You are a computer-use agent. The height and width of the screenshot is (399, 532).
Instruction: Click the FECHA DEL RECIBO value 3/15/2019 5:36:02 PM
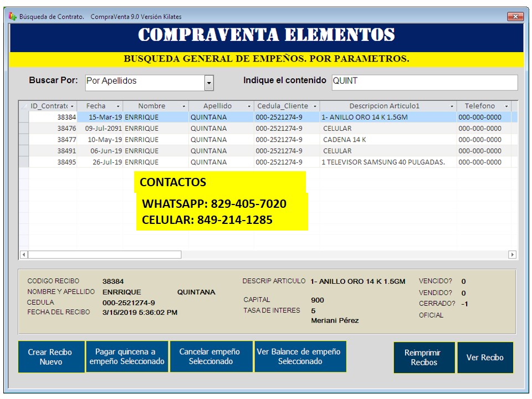[x=140, y=312]
